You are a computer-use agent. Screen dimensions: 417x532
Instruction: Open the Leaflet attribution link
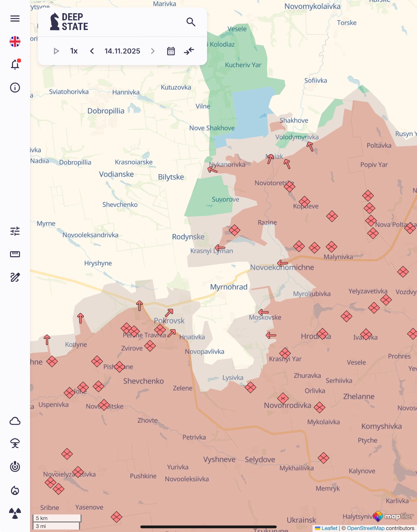tap(329, 528)
